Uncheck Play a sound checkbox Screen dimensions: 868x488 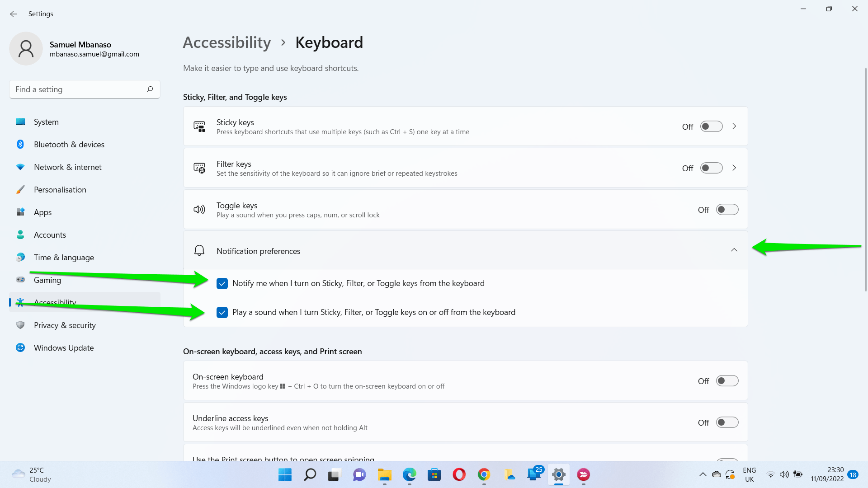pyautogui.click(x=222, y=312)
